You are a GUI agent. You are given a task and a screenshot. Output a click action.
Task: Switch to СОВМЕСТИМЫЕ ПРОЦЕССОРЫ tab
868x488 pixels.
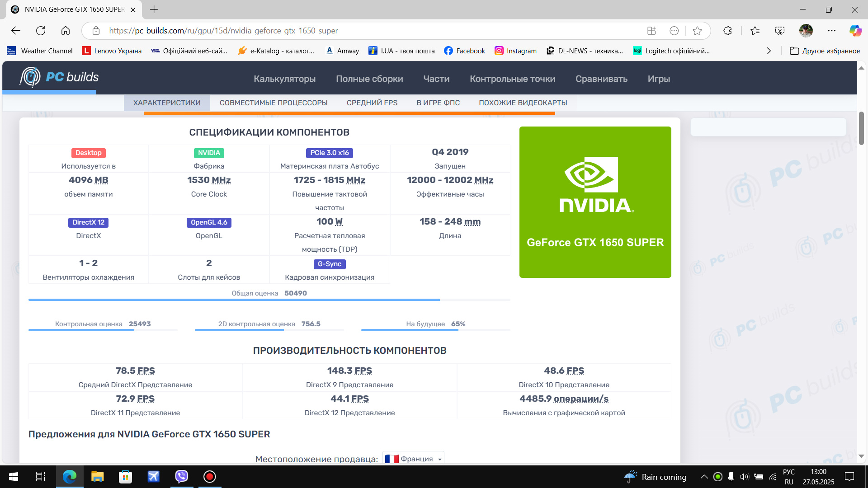[274, 103]
